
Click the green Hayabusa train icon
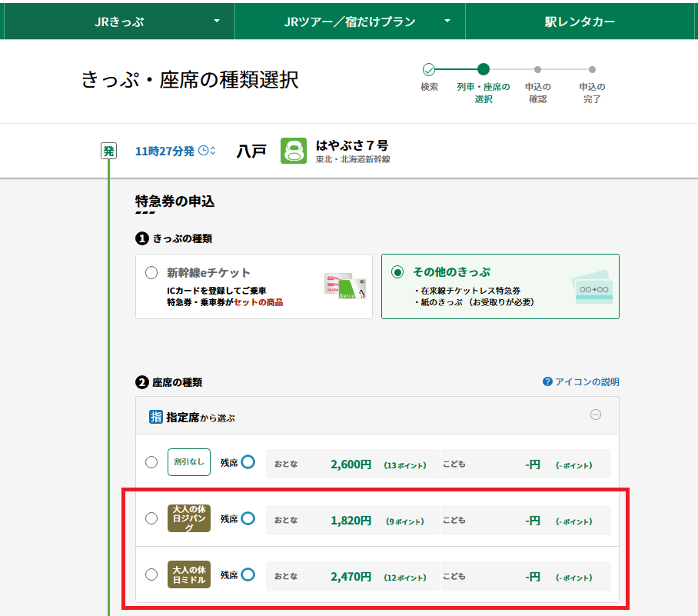click(294, 151)
